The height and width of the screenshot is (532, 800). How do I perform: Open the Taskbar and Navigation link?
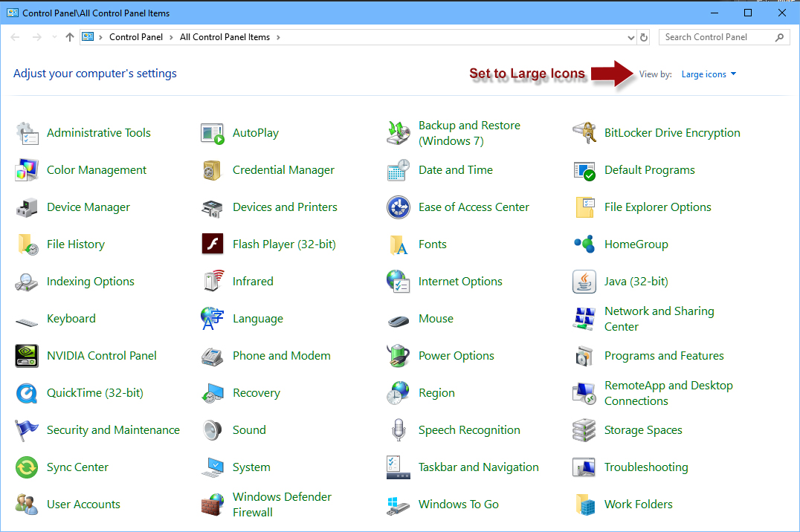pos(479,468)
